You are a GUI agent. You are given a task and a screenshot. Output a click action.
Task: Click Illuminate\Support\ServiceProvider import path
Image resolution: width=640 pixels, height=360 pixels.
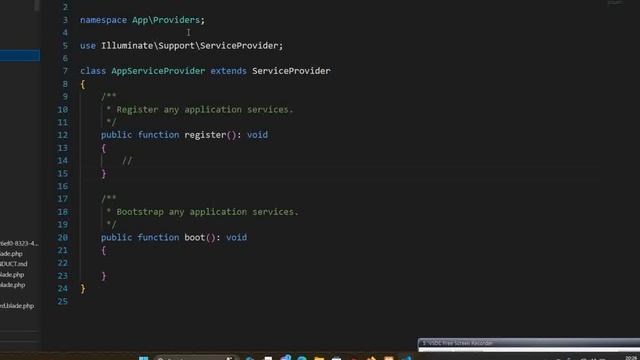coord(190,46)
